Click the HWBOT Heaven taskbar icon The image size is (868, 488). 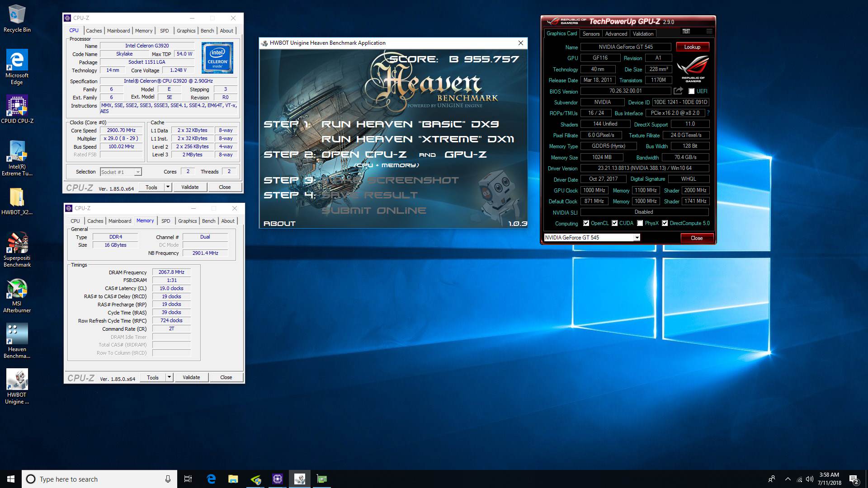[x=300, y=479]
